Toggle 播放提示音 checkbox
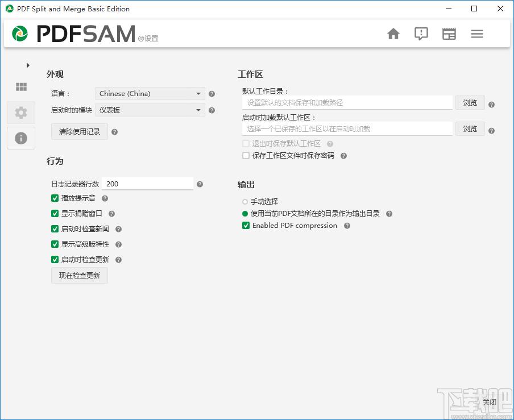 tap(55, 198)
